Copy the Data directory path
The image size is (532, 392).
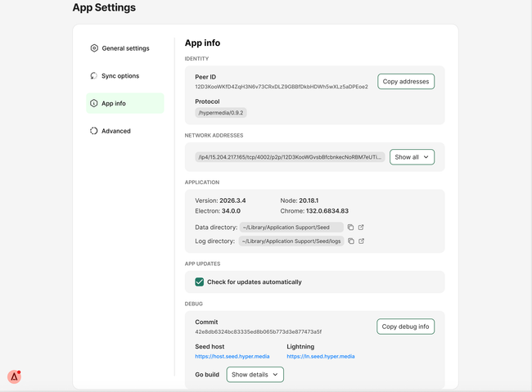tap(350, 227)
